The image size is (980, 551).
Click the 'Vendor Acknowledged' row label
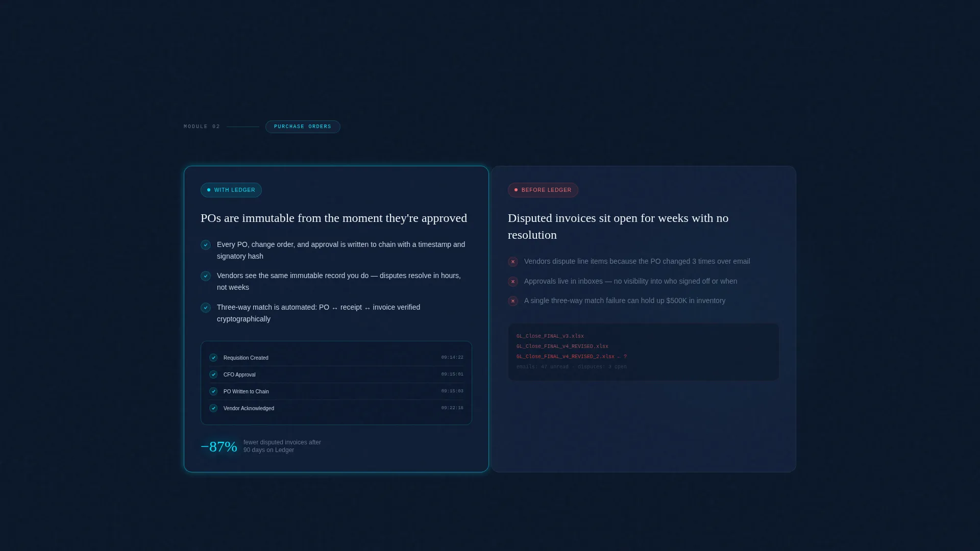click(249, 408)
